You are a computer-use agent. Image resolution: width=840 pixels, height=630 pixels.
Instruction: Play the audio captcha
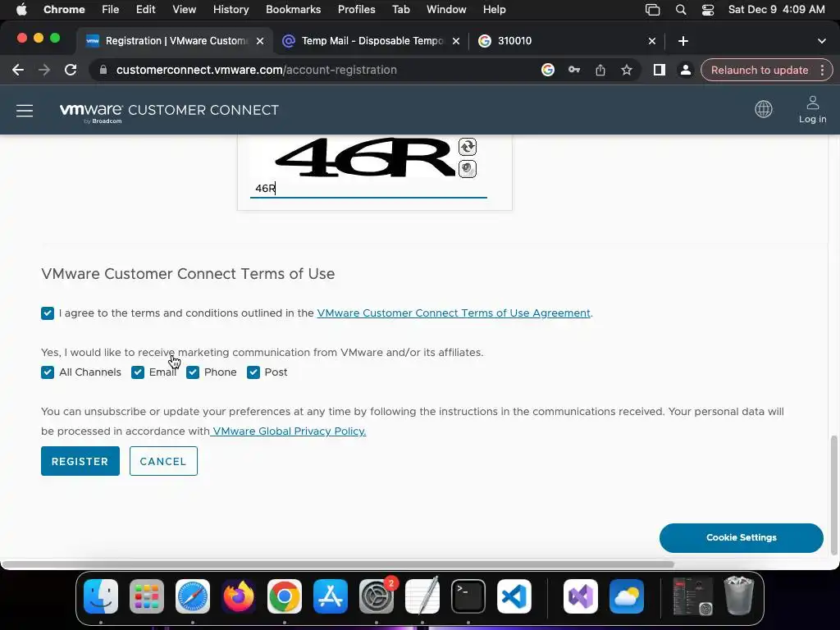pos(467,169)
